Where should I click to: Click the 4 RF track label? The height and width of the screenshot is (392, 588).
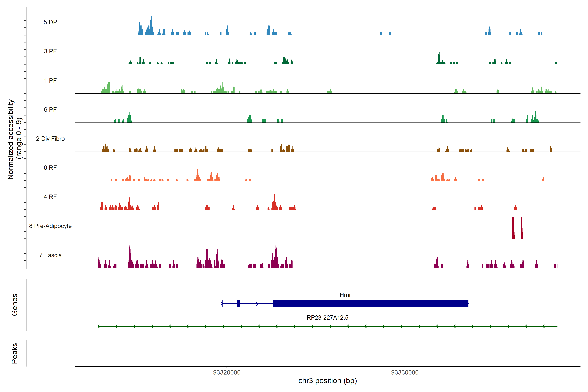50,197
